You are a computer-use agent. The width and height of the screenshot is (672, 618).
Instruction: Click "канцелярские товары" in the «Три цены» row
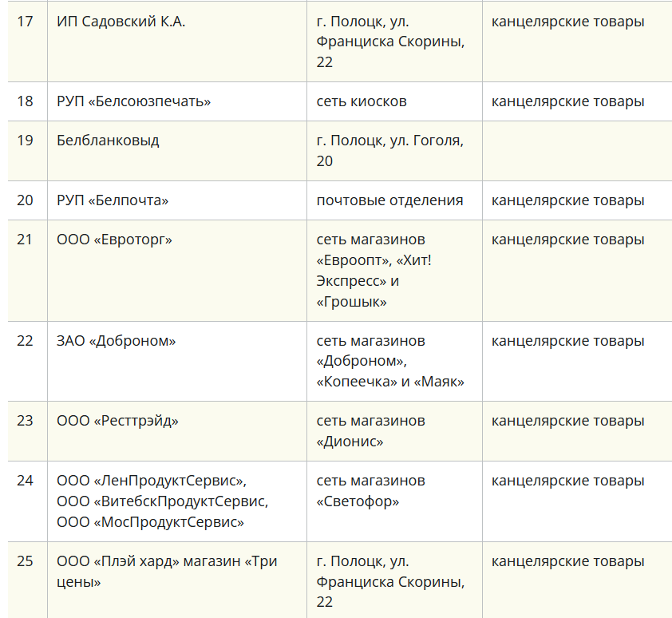tap(568, 561)
